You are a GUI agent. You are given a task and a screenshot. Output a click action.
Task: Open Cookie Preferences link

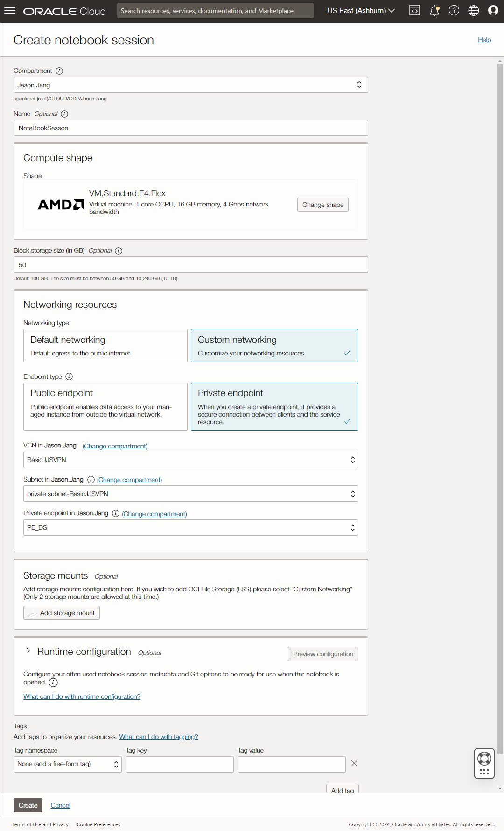pos(98,824)
